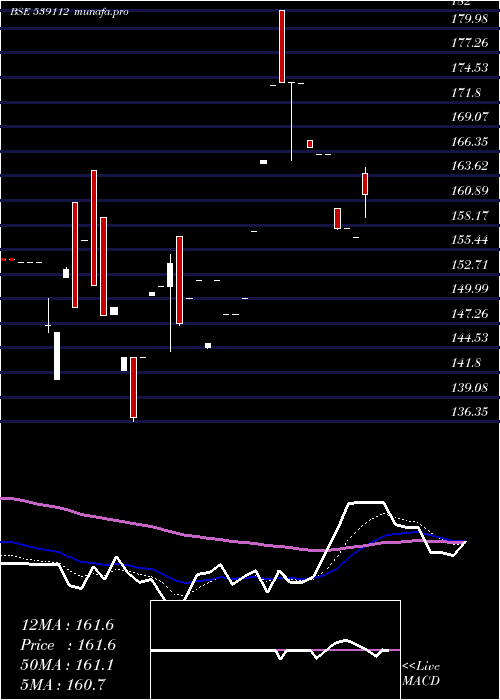Viewport: 500px width, 700px height.
Task: Click the tallest red candle near 179.98
Action: [282, 46]
